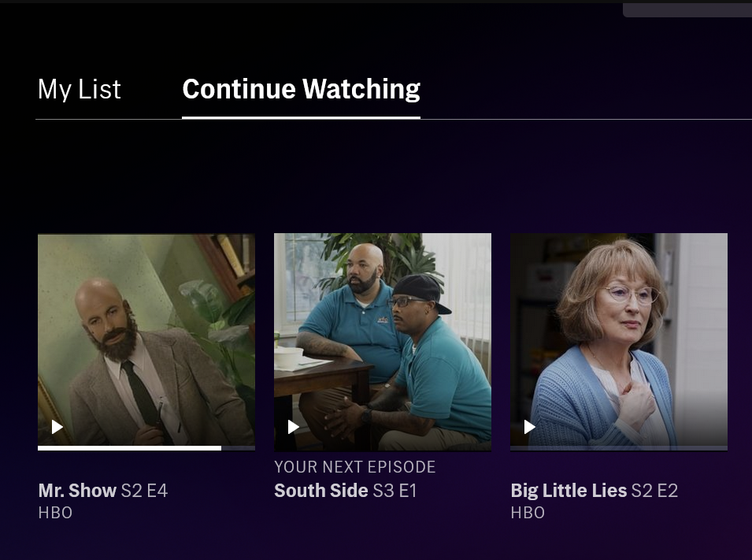Image resolution: width=752 pixels, height=560 pixels.
Task: Select the Continue Watching tab
Action: pos(301,89)
